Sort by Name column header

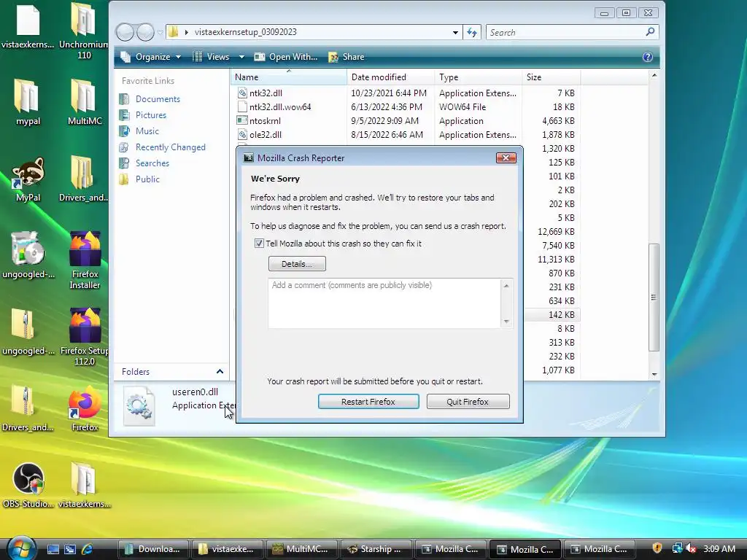click(x=289, y=77)
